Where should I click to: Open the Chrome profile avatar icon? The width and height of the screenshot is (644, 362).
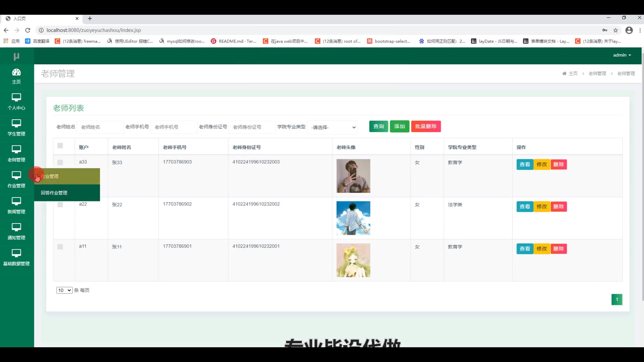629,30
